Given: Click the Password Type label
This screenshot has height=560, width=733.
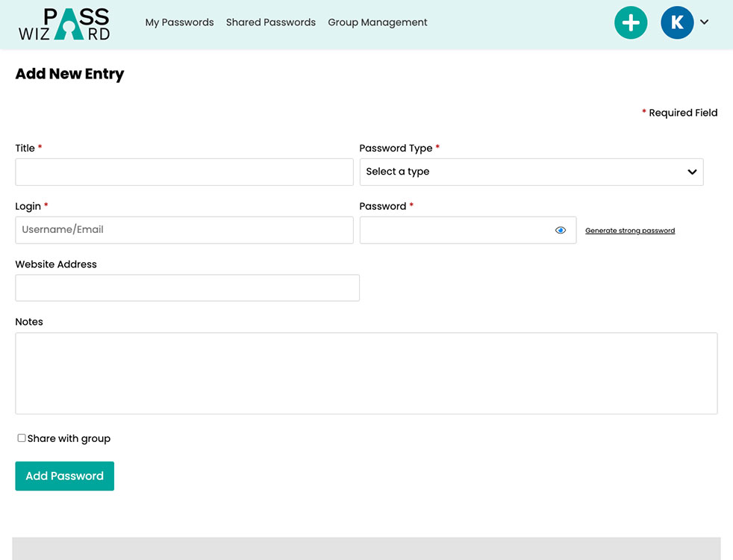Looking at the screenshot, I should click(396, 148).
